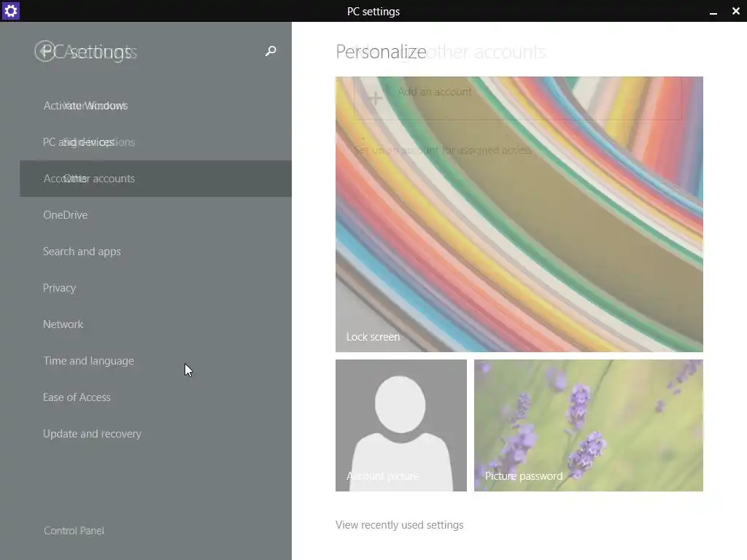The height and width of the screenshot is (560, 747).
Task: Close the PC settings window
Action: 735,11
